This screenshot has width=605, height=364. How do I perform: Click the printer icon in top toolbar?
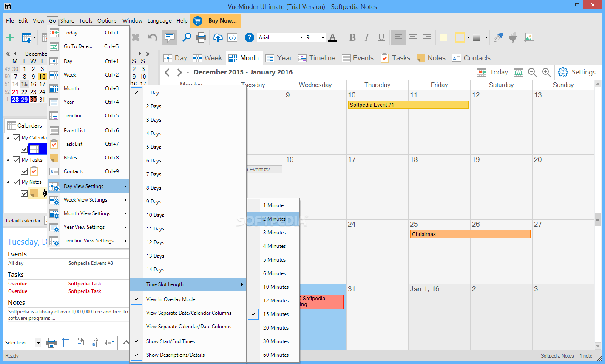201,37
